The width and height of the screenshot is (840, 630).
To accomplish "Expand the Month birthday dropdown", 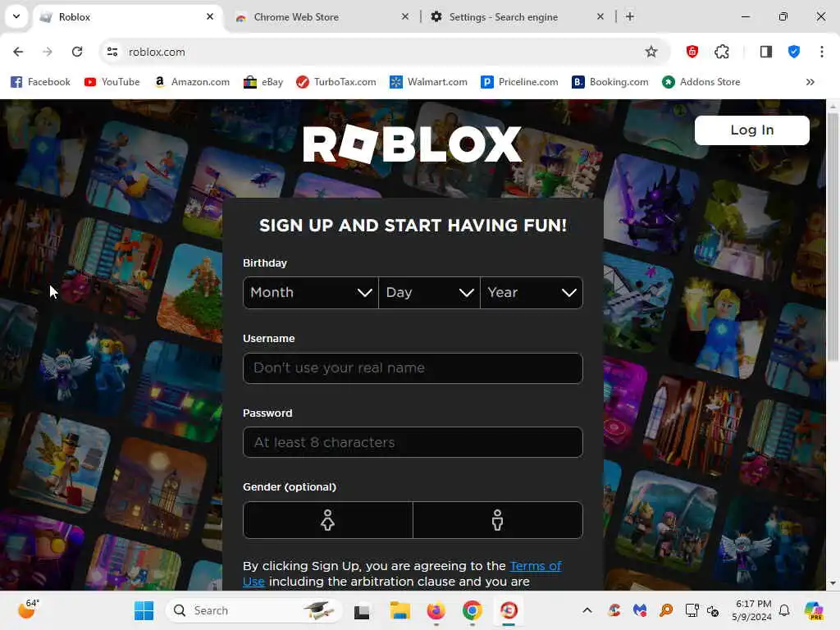I will pos(311,293).
